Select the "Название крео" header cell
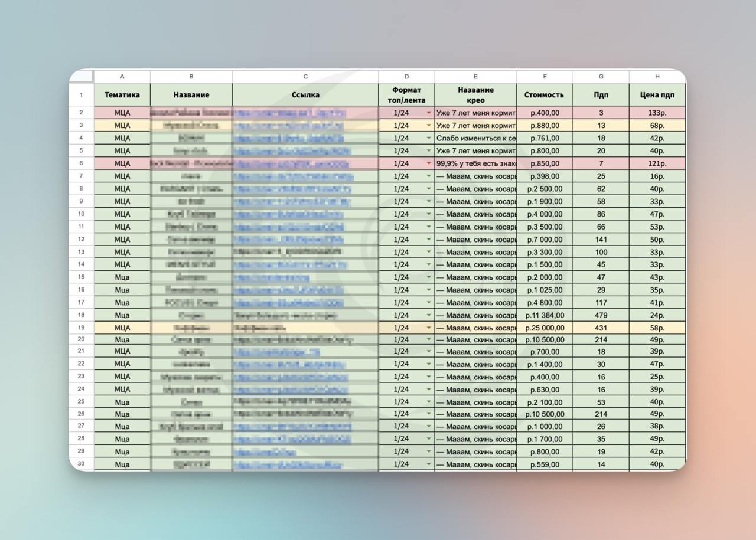 click(475, 94)
